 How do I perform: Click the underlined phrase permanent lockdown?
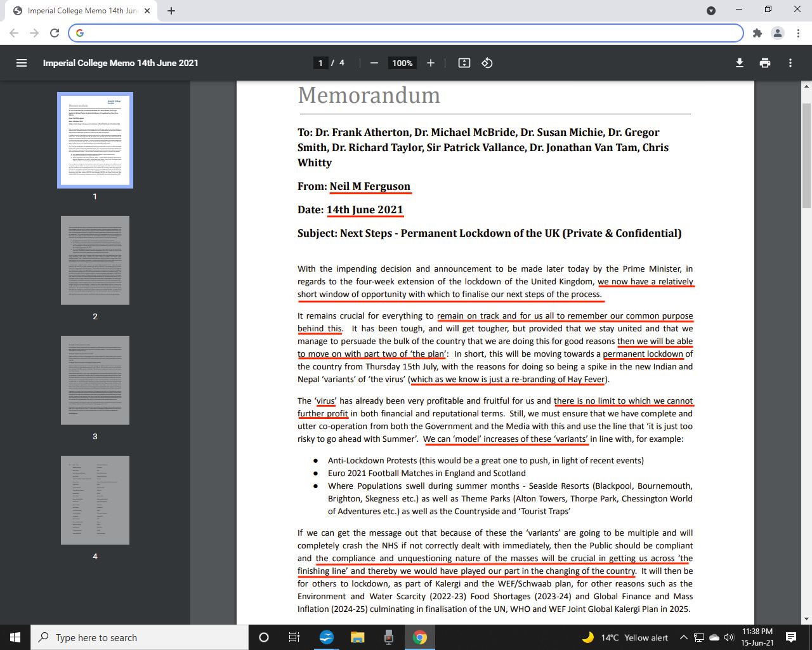coord(643,354)
